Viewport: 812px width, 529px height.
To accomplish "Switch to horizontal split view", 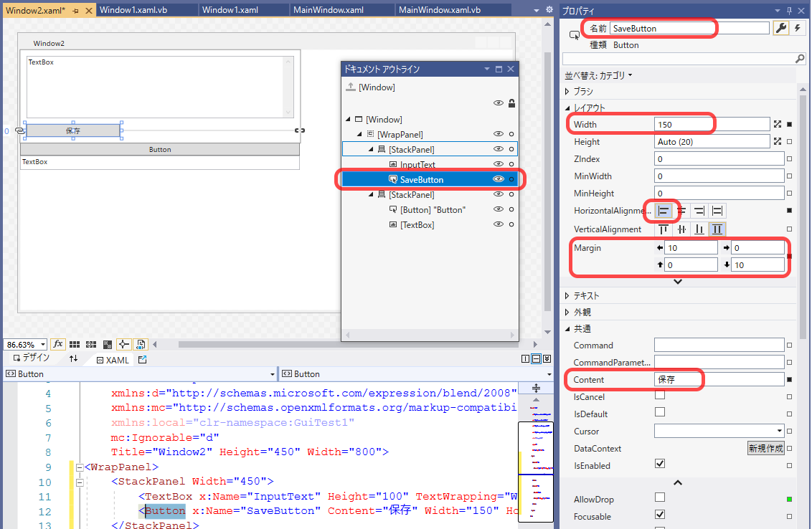I will coord(537,358).
